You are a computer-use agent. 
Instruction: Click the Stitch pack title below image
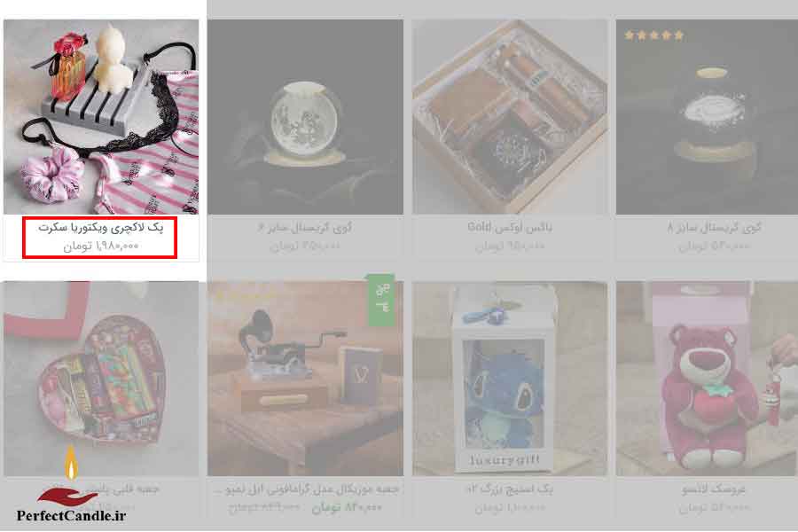click(510, 489)
